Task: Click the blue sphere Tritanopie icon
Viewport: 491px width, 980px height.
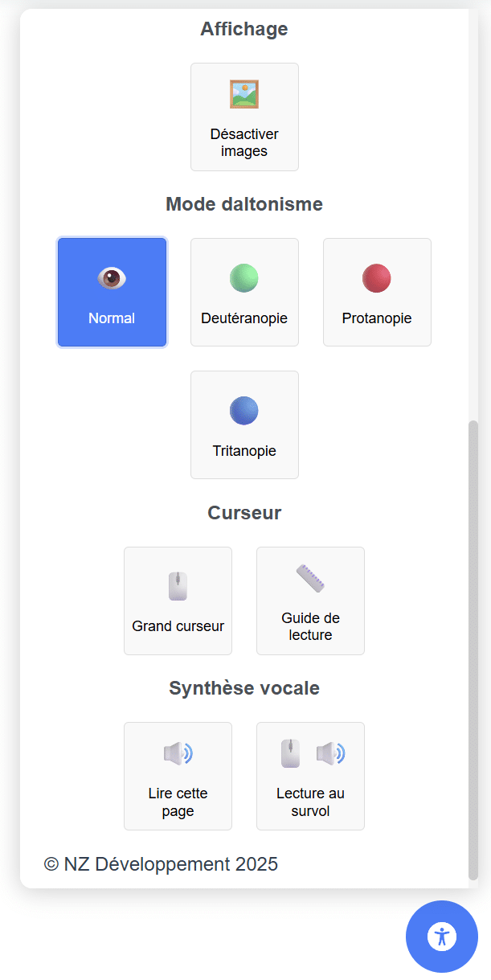Action: point(244,411)
